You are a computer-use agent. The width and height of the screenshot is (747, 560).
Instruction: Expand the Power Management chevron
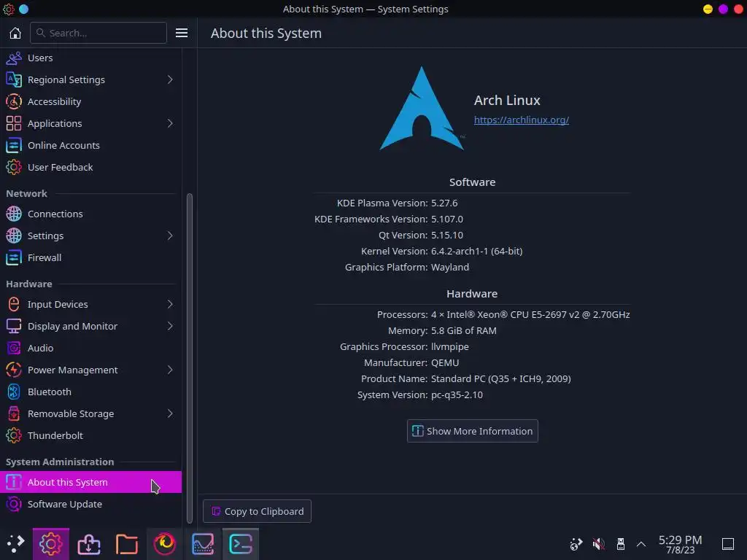point(170,370)
